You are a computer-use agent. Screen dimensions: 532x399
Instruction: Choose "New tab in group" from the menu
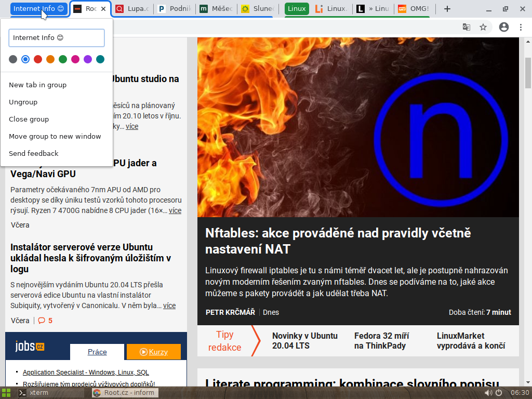36,85
